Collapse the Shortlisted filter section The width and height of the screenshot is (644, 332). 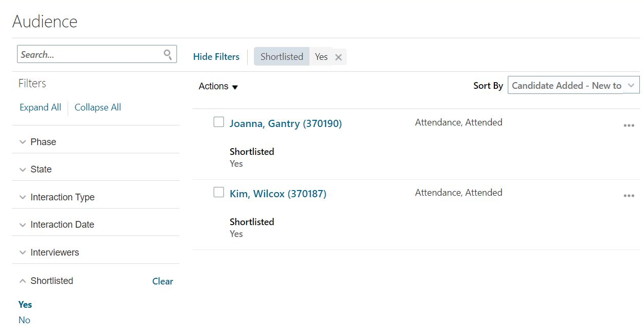pyautogui.click(x=23, y=281)
